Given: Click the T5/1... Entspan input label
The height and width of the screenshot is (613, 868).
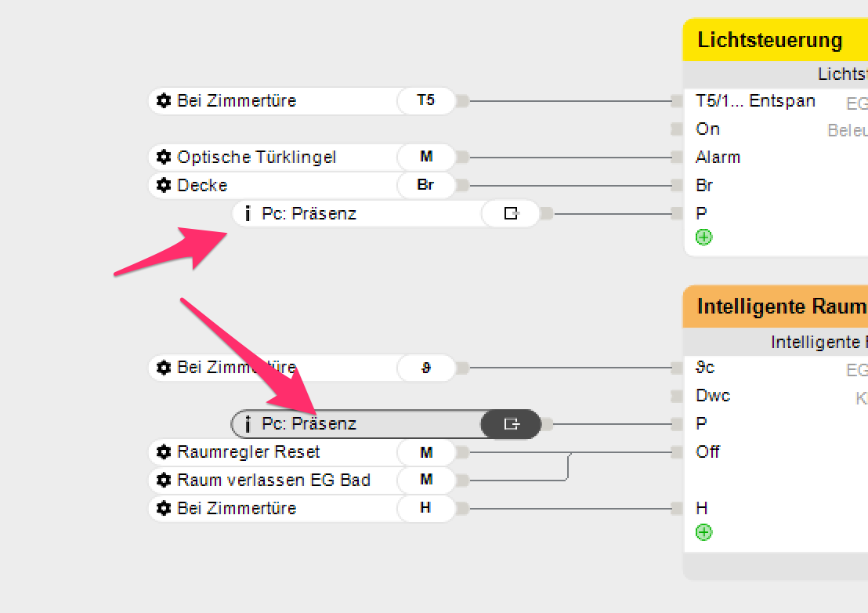Looking at the screenshot, I should click(755, 100).
